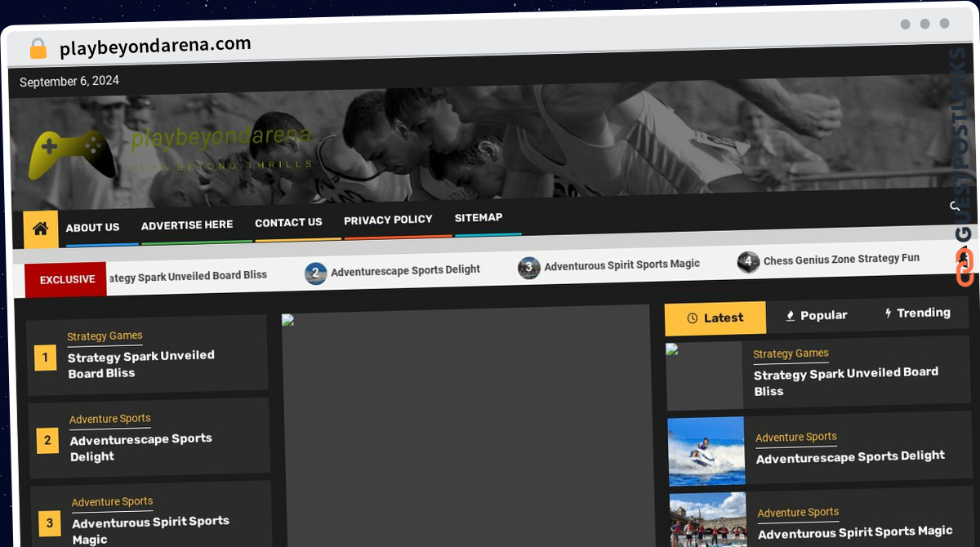Open Adventurescape Sports Delight beside badge 2
Viewport: 980px width, 547px height.
[x=141, y=447]
